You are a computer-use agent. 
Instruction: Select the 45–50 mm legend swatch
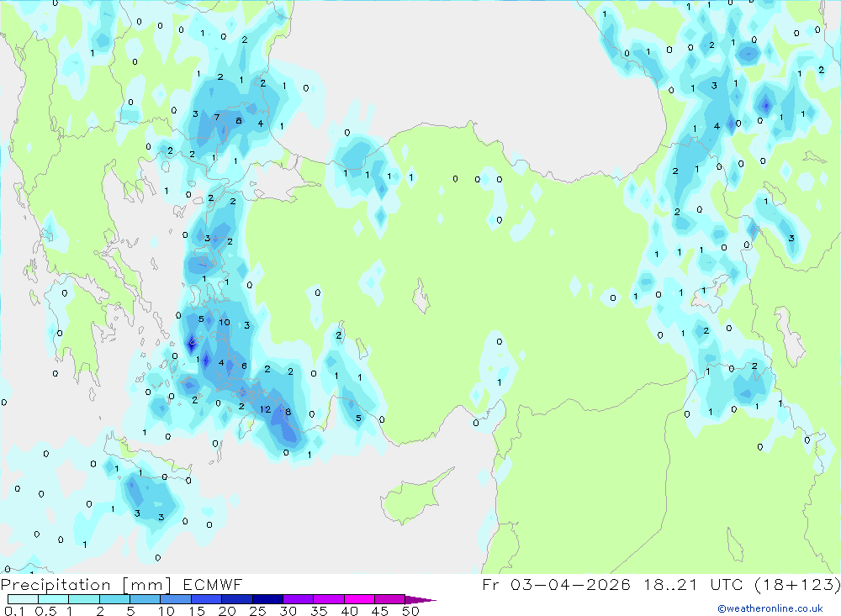point(390,599)
